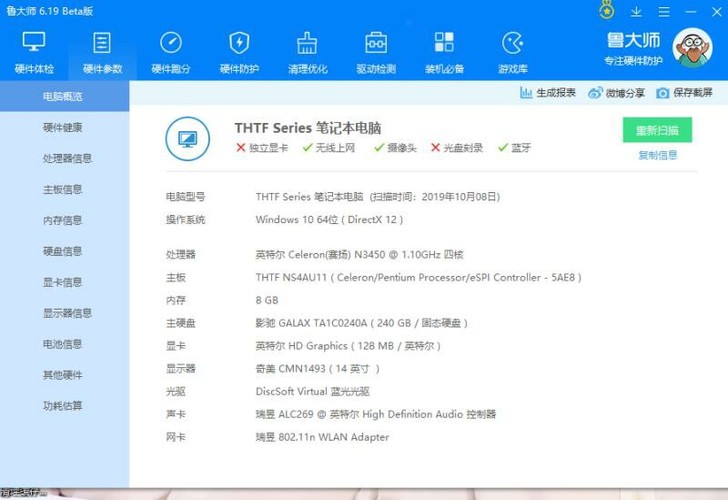The height and width of the screenshot is (500, 728).
Task: Click the 8 GB memory value
Action: 267,300
